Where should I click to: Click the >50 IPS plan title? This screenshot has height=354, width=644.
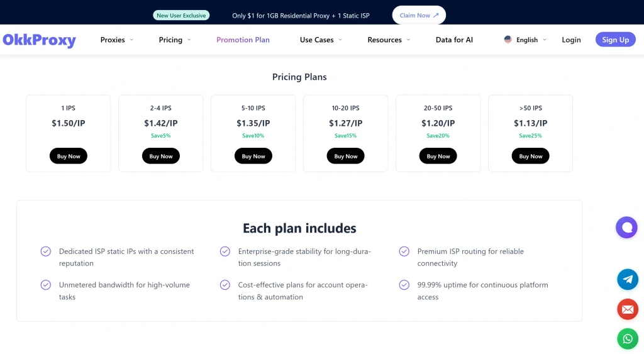click(530, 108)
